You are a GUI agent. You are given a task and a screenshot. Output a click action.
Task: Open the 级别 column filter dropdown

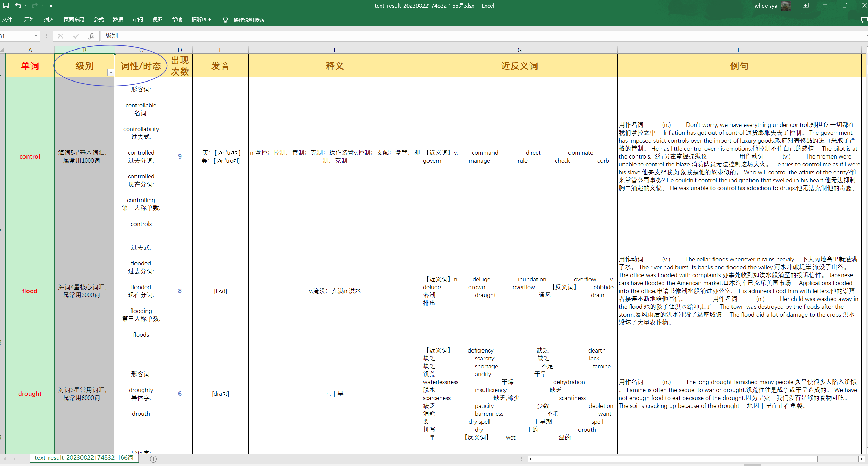click(x=110, y=73)
